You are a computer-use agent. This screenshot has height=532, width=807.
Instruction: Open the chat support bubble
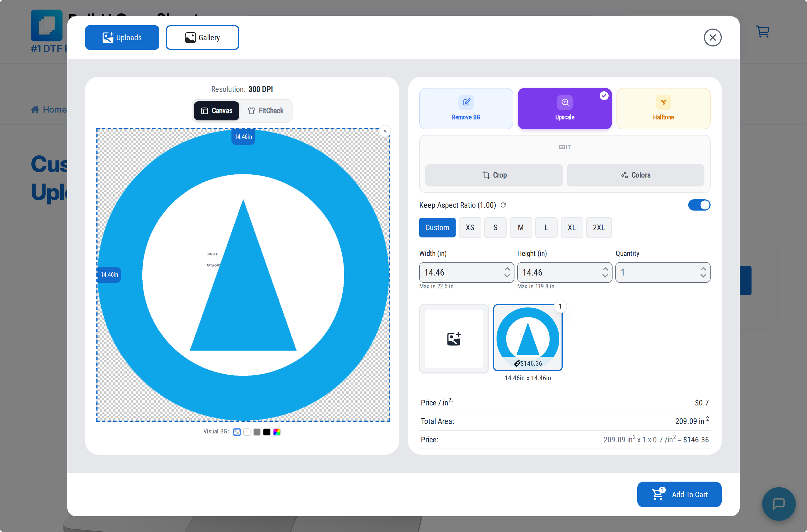pyautogui.click(x=778, y=504)
